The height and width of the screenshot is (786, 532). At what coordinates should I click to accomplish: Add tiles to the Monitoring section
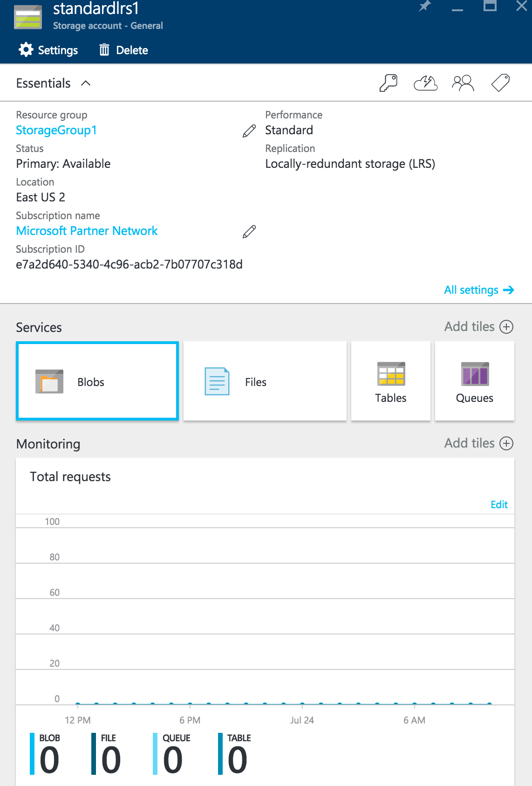(478, 443)
